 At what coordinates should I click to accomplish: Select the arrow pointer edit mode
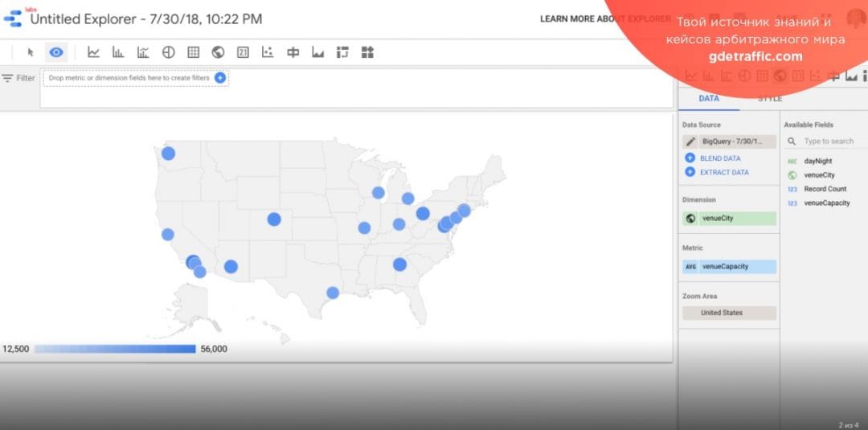[31, 52]
